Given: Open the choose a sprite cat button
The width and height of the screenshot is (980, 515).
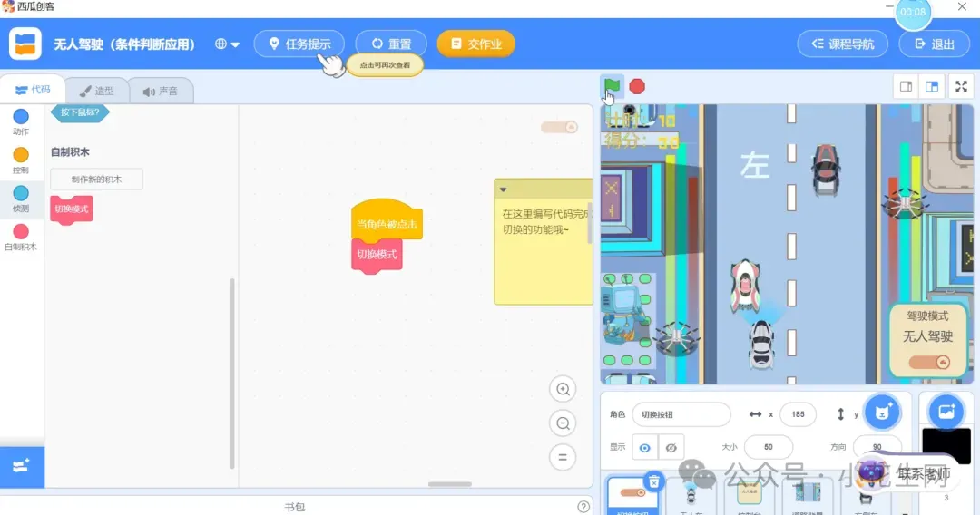Looking at the screenshot, I should tap(882, 412).
